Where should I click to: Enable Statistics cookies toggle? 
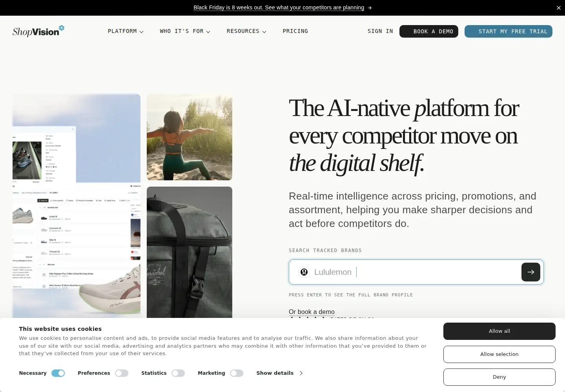pyautogui.click(x=178, y=373)
